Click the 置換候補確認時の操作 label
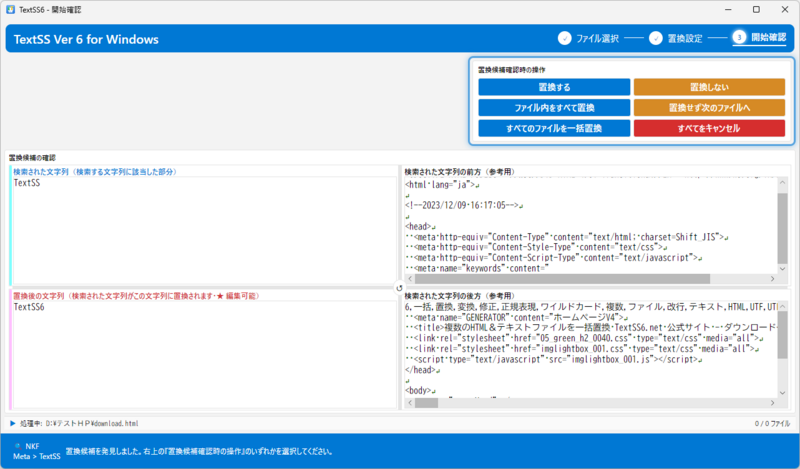Image resolution: width=800 pixels, height=469 pixels. 512,69
